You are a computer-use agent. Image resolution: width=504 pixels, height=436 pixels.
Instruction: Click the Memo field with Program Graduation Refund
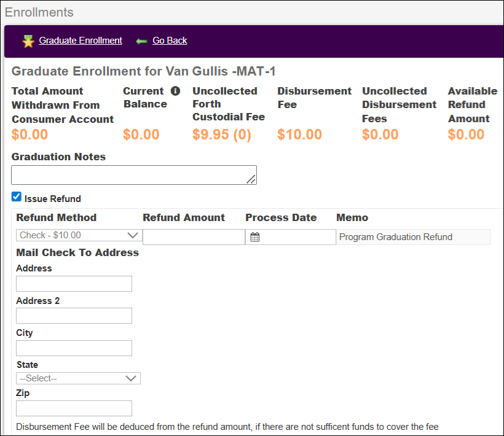point(413,237)
